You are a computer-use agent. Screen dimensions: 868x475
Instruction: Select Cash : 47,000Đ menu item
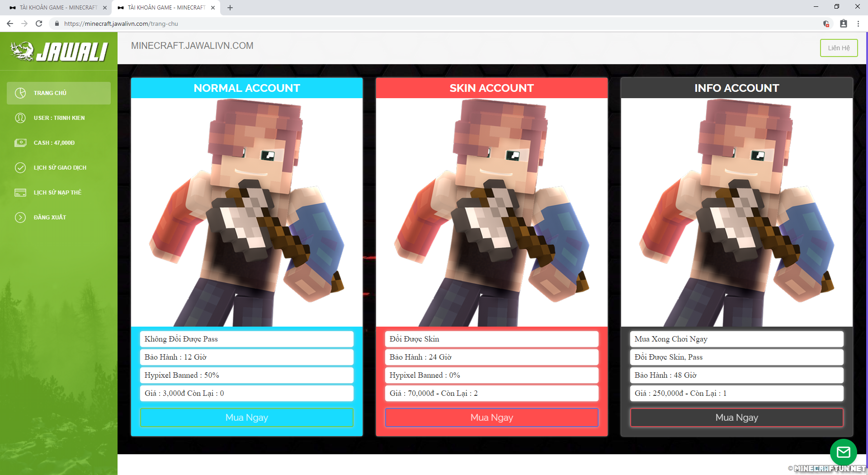tap(59, 143)
